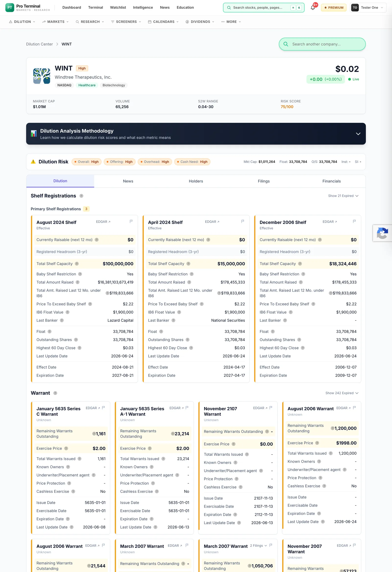Focus the Search stocks, people, pages field
The height and width of the screenshot is (572, 392).
click(263, 8)
